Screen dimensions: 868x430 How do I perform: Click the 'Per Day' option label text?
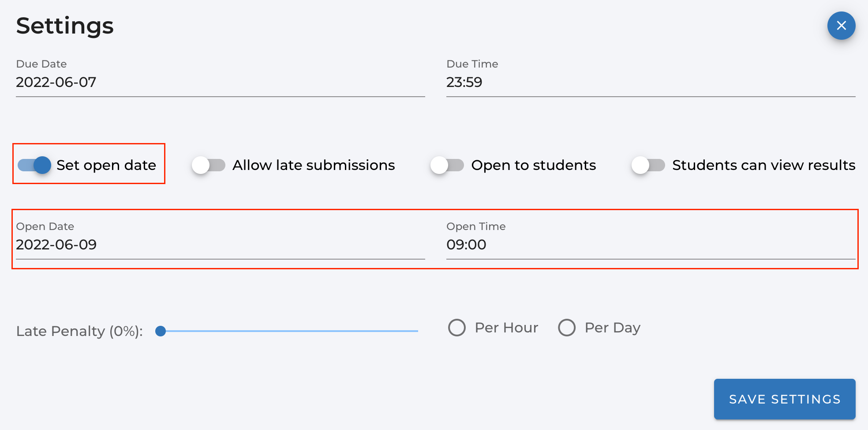(612, 328)
